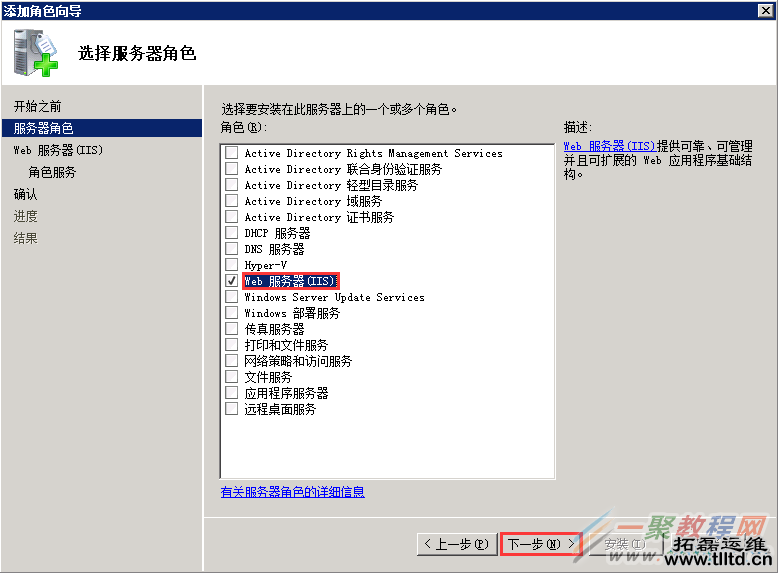This screenshot has width=778, height=573.
Task: Click the server role wizard header icon
Action: pos(37,53)
